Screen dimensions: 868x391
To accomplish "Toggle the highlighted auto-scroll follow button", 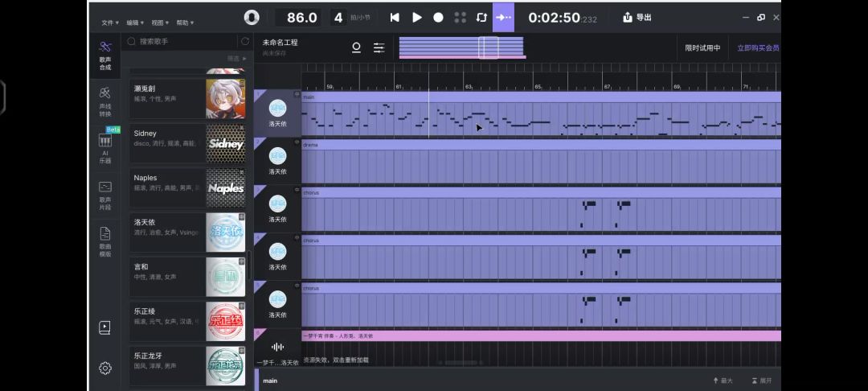I will 503,17.
